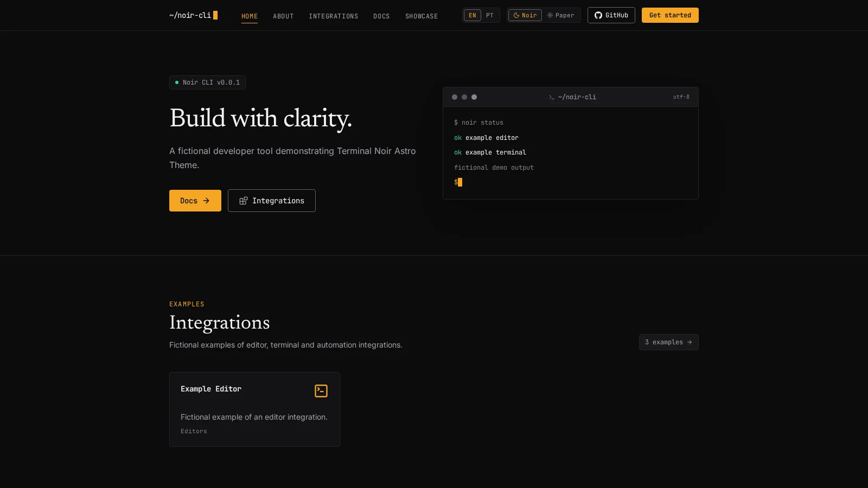The height and width of the screenshot is (488, 868).
Task: Click the terminal icon on Example Editor card
Action: (321, 391)
